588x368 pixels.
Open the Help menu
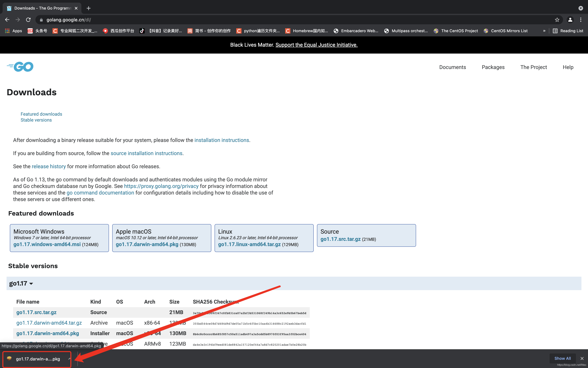568,67
